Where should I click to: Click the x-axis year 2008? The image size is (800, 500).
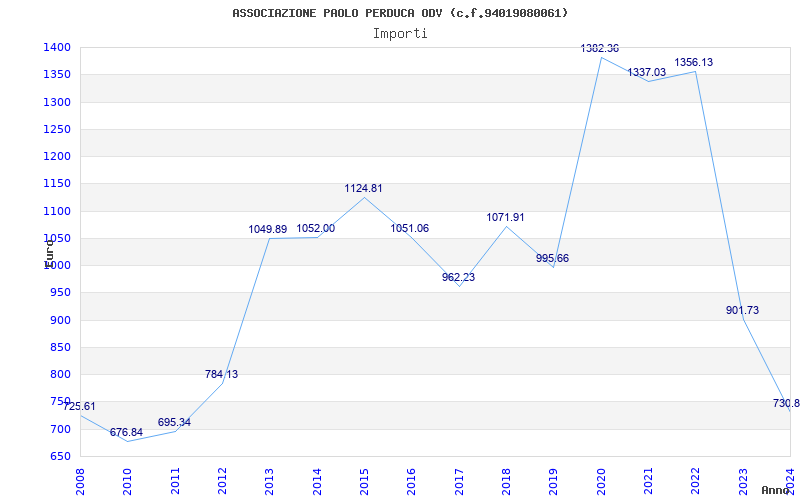pyautogui.click(x=80, y=481)
